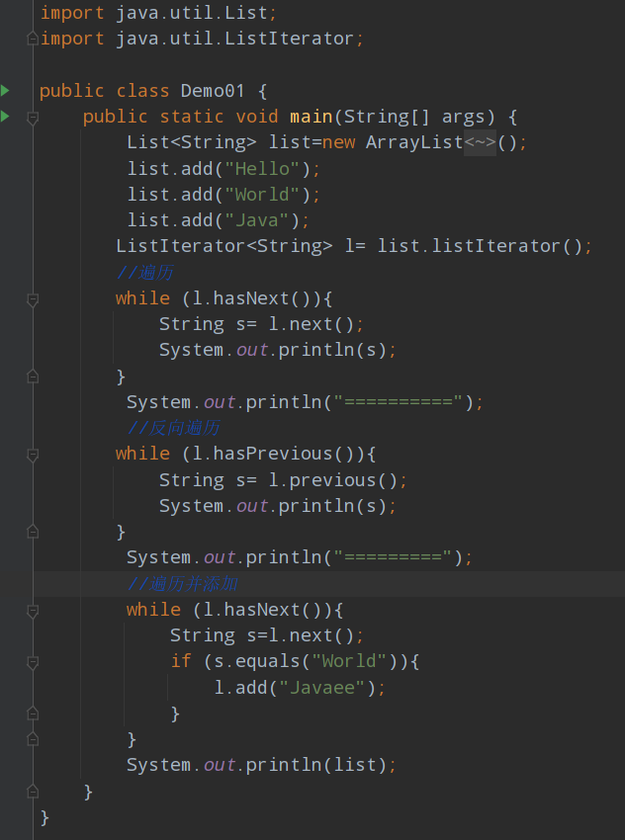The image size is (625, 840).
Task: Click the "Javaee" string literal
Action: pos(322,688)
